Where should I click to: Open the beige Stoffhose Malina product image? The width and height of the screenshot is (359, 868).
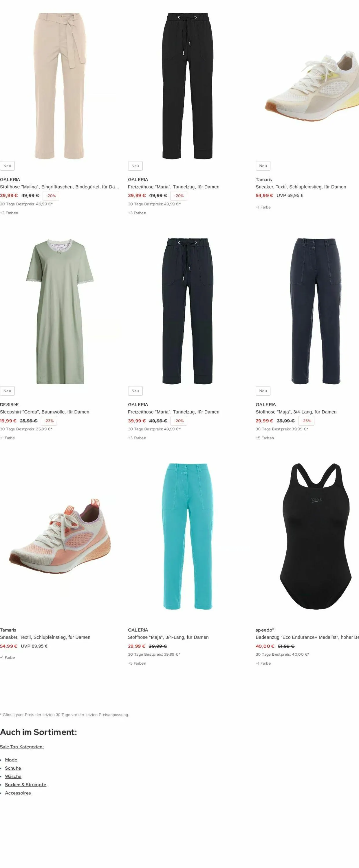[x=60, y=86]
